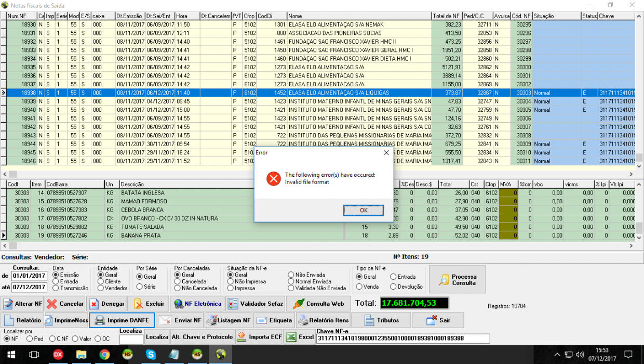Screen dimensions: 644x364
Task: Click the Importa ECF button
Action: point(259,337)
